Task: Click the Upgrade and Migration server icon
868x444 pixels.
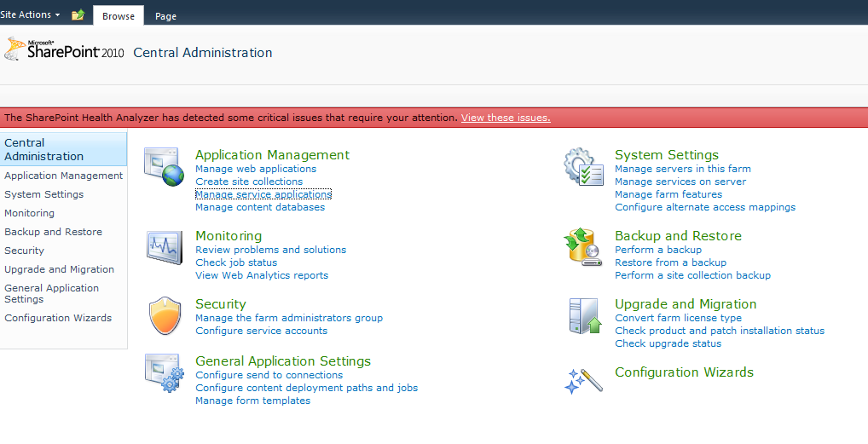Action: [x=583, y=316]
